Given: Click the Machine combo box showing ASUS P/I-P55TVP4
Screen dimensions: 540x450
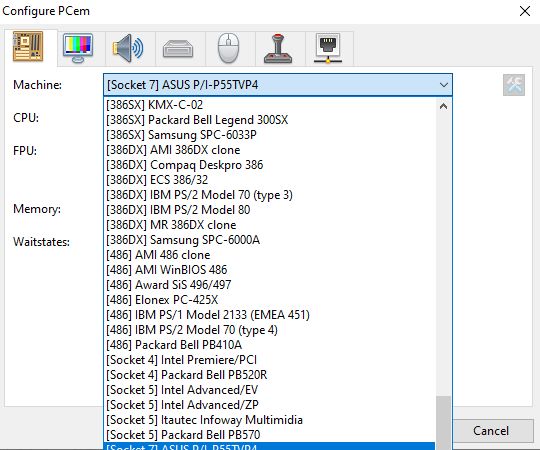Looking at the screenshot, I should [x=278, y=85].
